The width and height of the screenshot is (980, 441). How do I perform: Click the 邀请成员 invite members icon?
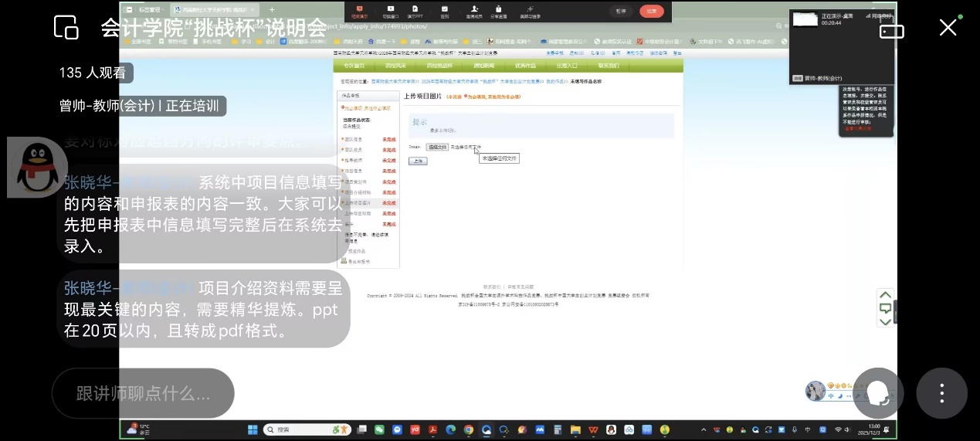tap(475, 11)
